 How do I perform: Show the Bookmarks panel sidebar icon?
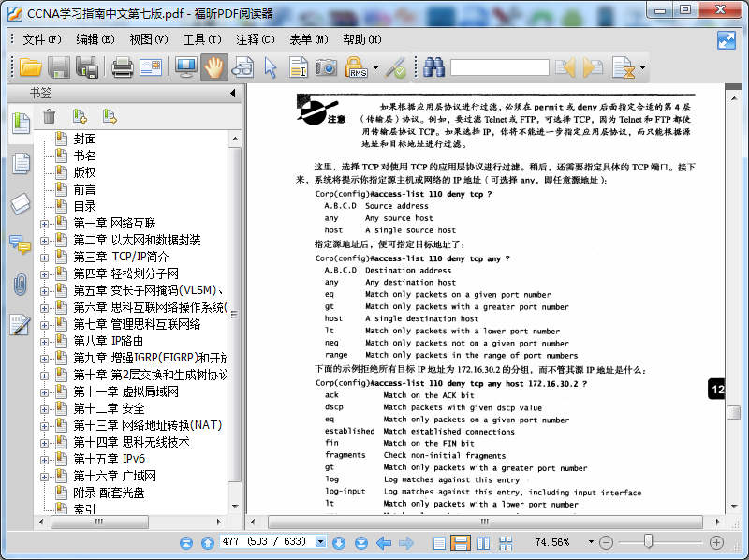point(21,123)
